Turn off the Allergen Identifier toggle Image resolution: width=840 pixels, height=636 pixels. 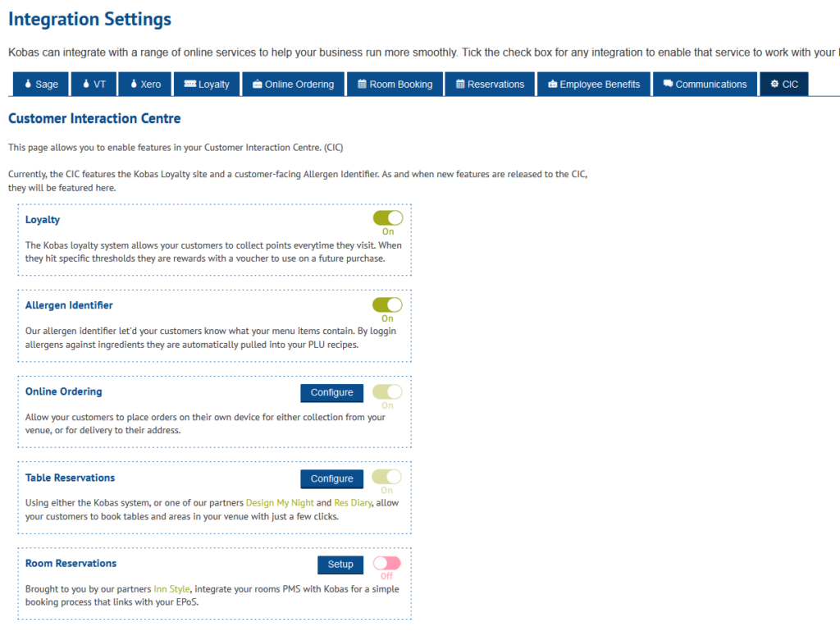tap(387, 304)
